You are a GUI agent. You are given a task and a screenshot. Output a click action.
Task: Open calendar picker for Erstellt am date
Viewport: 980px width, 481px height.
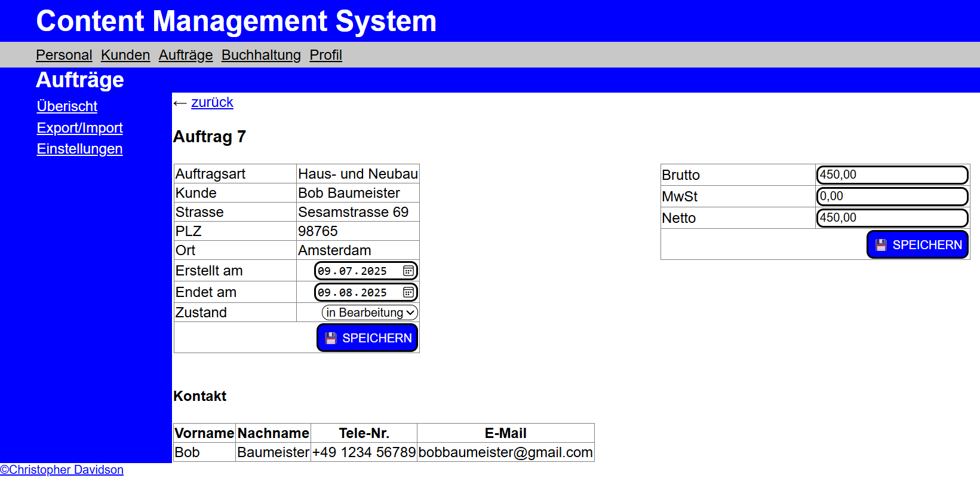[408, 271]
